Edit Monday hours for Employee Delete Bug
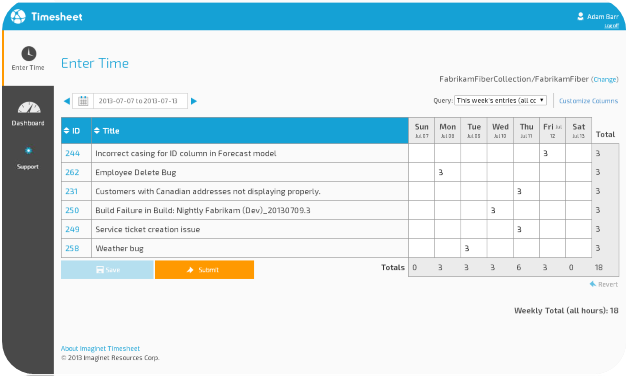 (448, 172)
